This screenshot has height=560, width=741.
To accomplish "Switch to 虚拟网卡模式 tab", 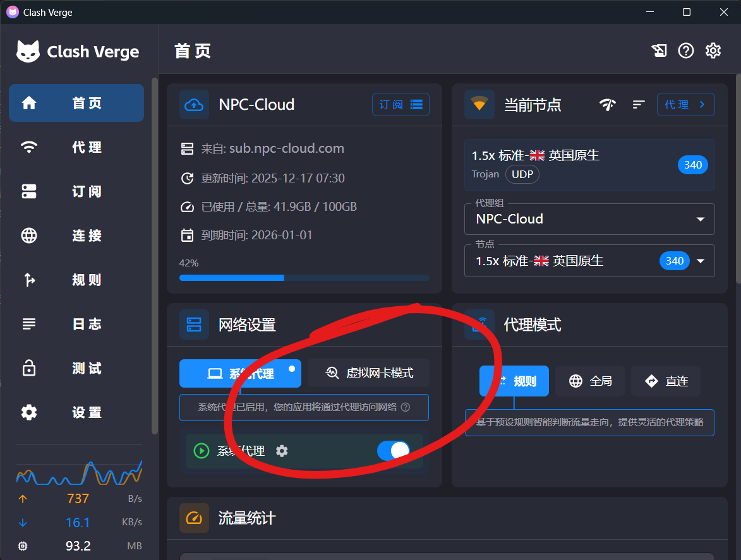I will tap(369, 373).
